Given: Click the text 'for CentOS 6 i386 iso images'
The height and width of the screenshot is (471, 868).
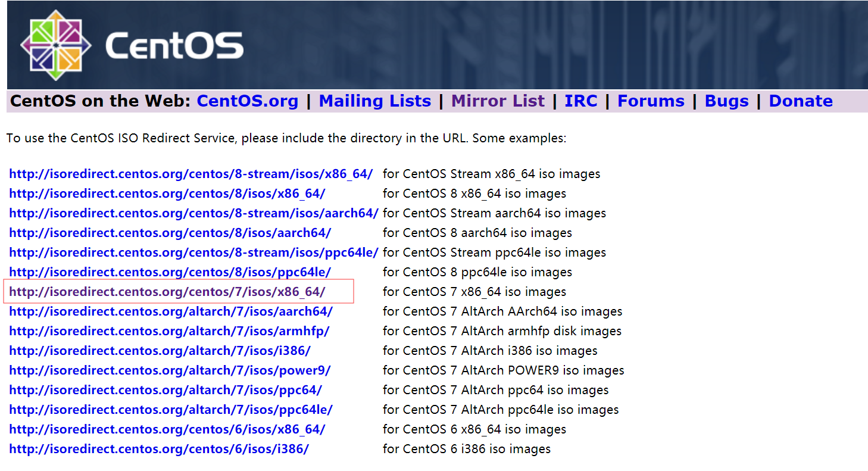Looking at the screenshot, I should [x=467, y=449].
